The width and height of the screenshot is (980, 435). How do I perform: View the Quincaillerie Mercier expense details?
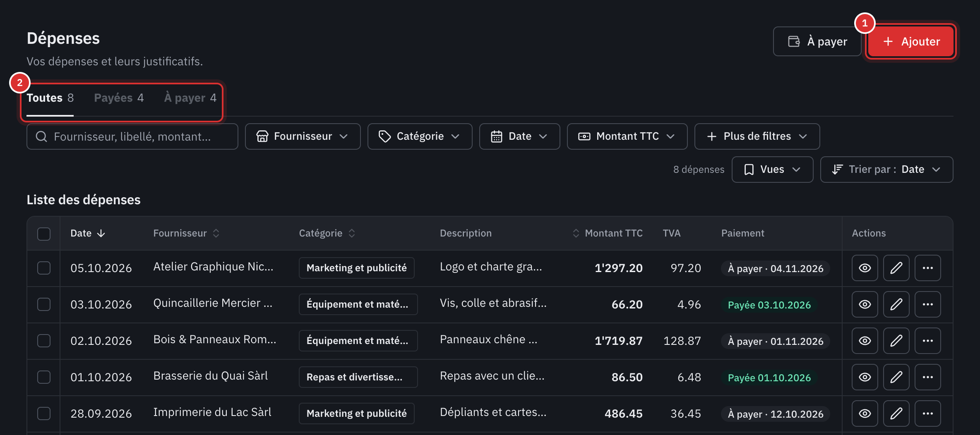click(865, 304)
